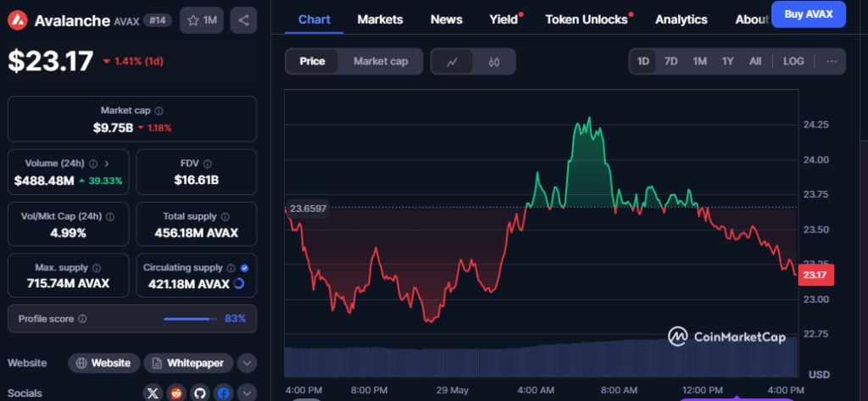Click the Profile score progress bar
868x401 pixels.
pyautogui.click(x=191, y=319)
